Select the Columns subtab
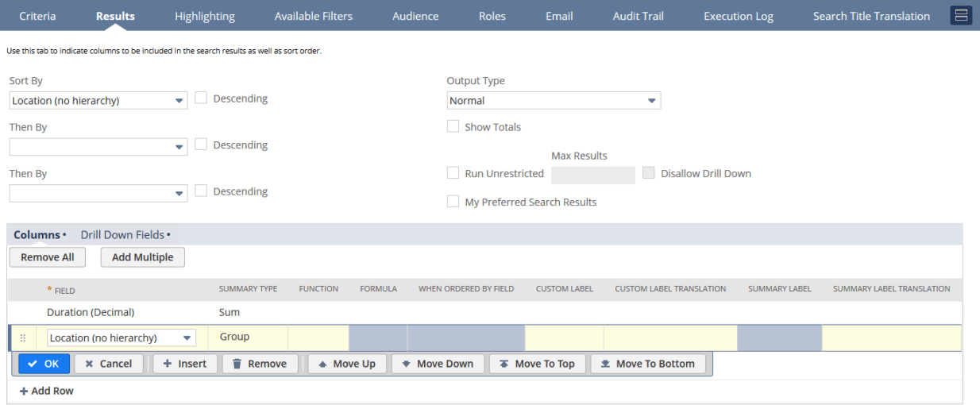 (37, 235)
